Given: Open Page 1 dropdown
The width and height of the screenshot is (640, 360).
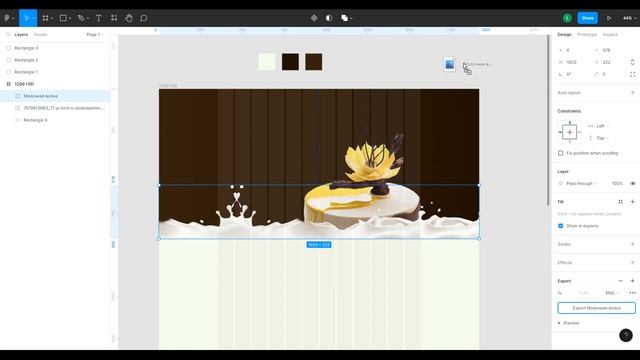Looking at the screenshot, I should pyautogui.click(x=95, y=35).
